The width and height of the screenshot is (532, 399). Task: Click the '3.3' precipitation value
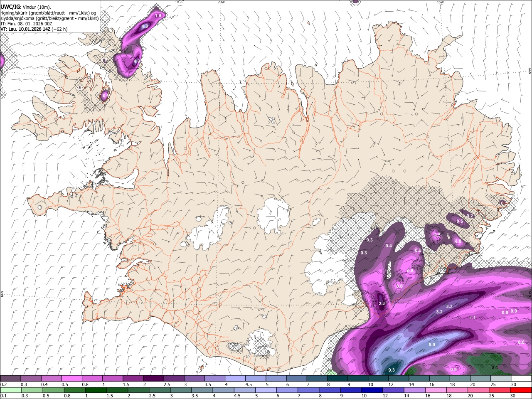[449, 306]
